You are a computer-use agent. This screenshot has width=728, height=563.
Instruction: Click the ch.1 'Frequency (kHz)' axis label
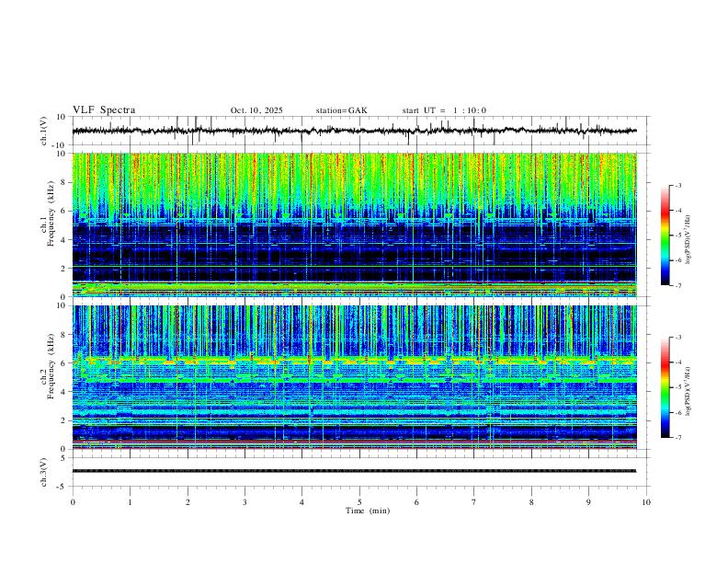coord(51,214)
